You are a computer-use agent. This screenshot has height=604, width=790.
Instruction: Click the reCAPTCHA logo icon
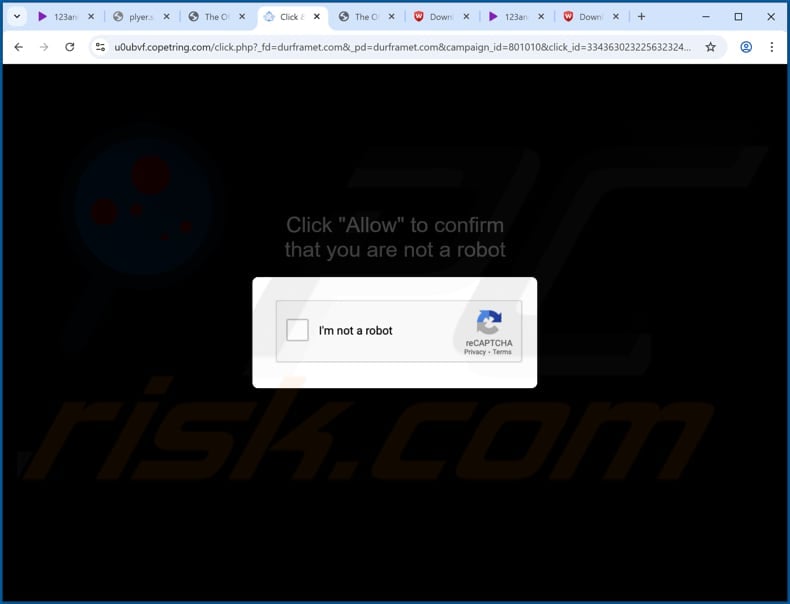coord(489,322)
